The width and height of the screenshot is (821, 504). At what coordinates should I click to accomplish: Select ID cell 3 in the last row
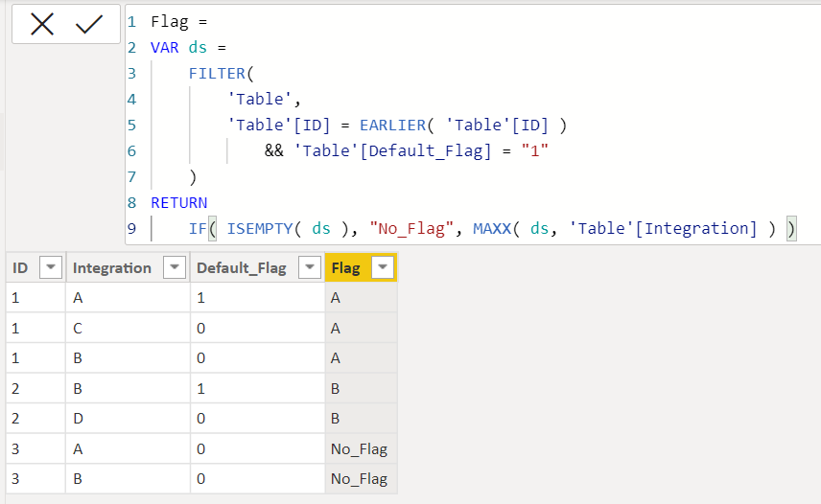click(x=35, y=478)
